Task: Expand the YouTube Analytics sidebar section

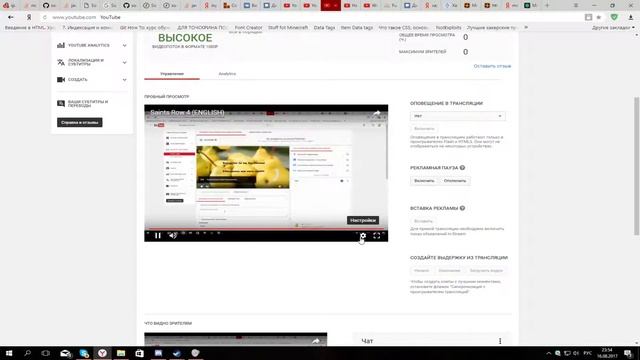Action: point(124,45)
